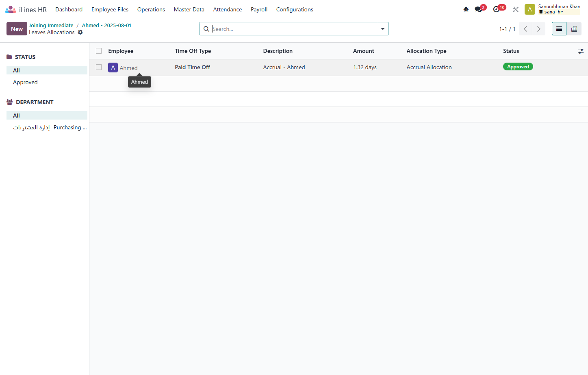Tick the checkbox for Ahmed's row
The width and height of the screenshot is (588, 375).
[99, 67]
